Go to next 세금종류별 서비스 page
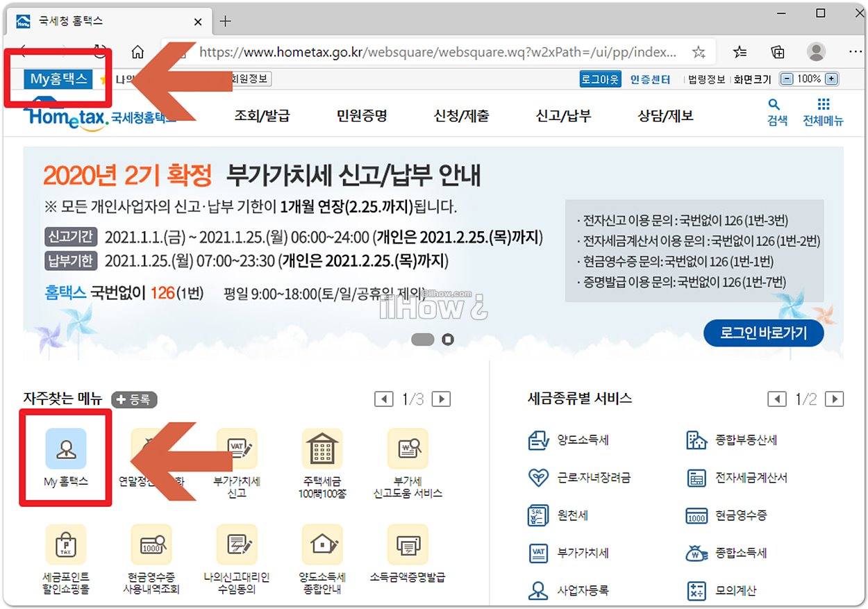This screenshot has width=868, height=609. (x=834, y=399)
